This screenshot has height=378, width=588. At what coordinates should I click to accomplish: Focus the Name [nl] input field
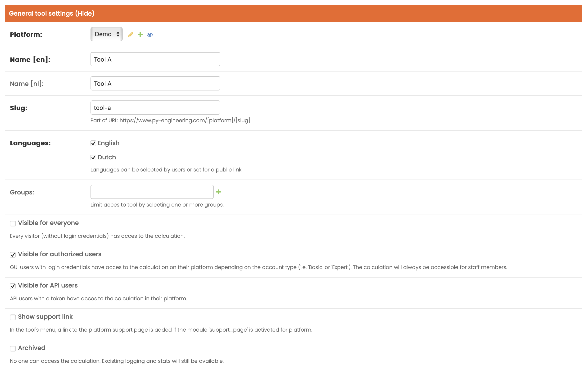click(155, 83)
